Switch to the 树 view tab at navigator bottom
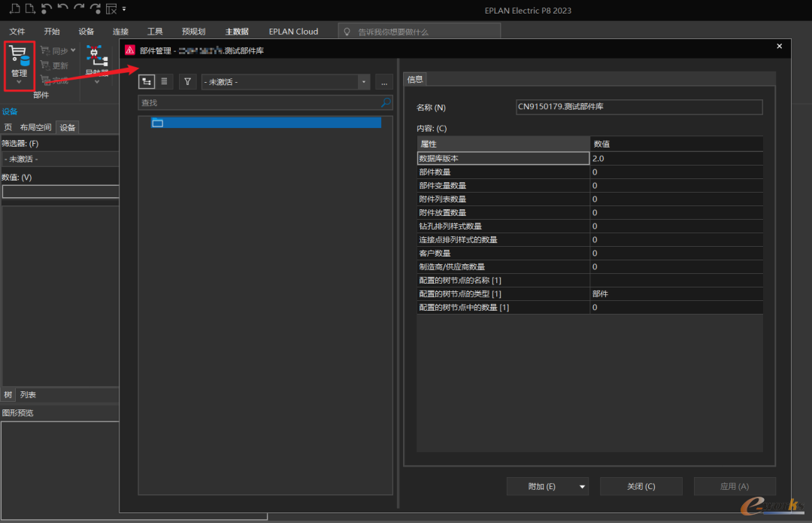 [x=8, y=395]
